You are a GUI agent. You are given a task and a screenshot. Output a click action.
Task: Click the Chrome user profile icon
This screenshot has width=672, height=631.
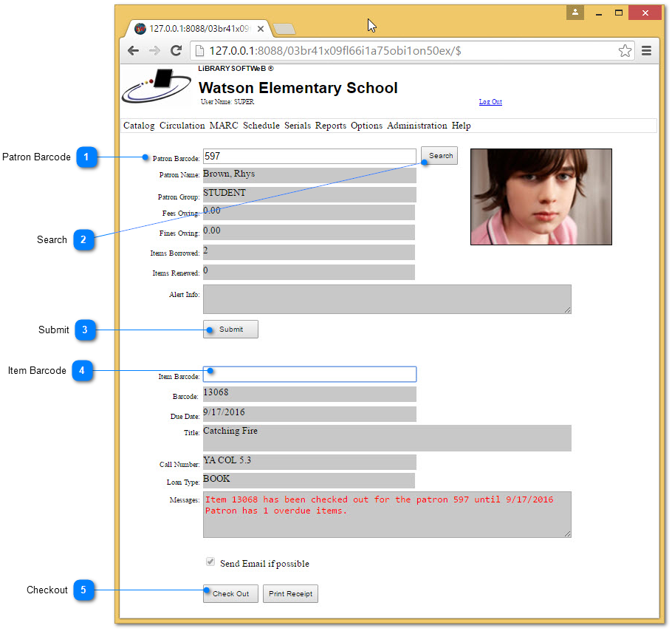coord(575,13)
